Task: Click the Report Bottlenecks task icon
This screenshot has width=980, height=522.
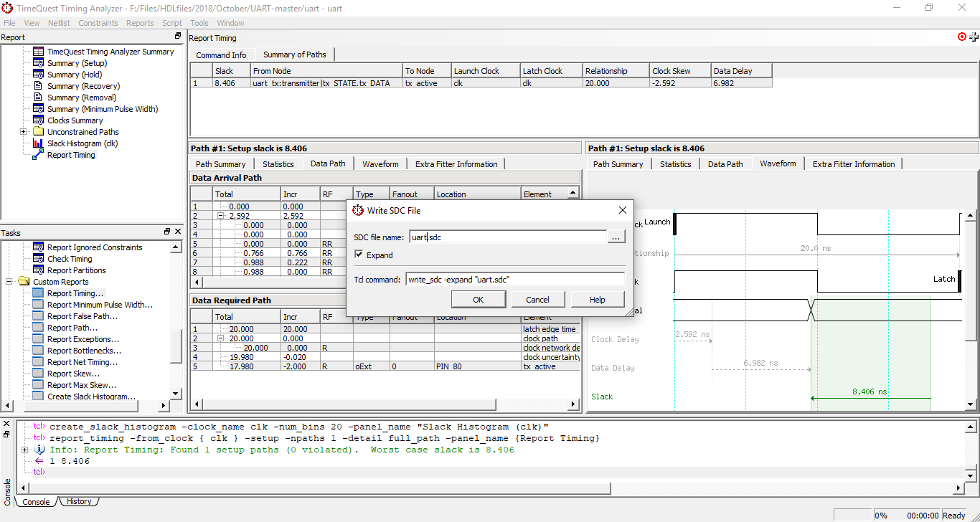Action: pos(38,351)
